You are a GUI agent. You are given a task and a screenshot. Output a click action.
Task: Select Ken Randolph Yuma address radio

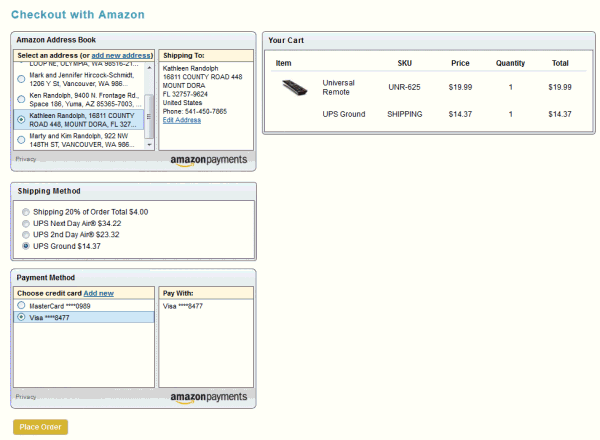click(x=21, y=99)
